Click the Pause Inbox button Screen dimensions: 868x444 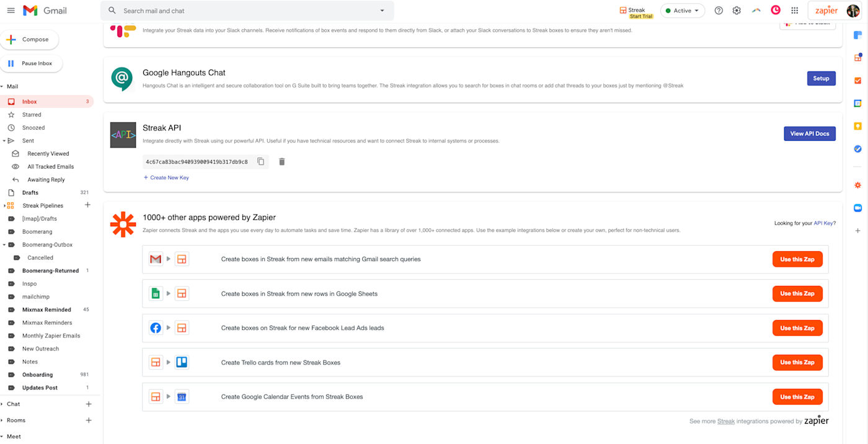[31, 63]
